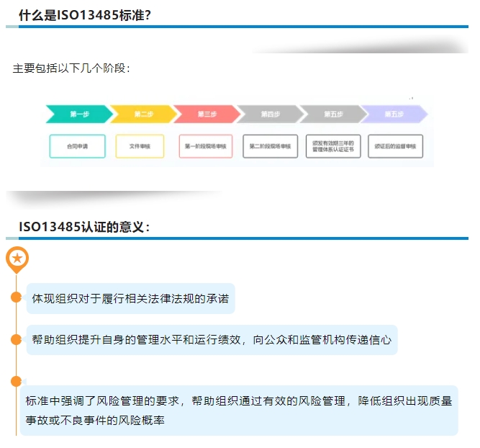This screenshot has width=480, height=448.
Task: Click the orange bullet beside 标准中强调了 item
Action: coord(16,381)
